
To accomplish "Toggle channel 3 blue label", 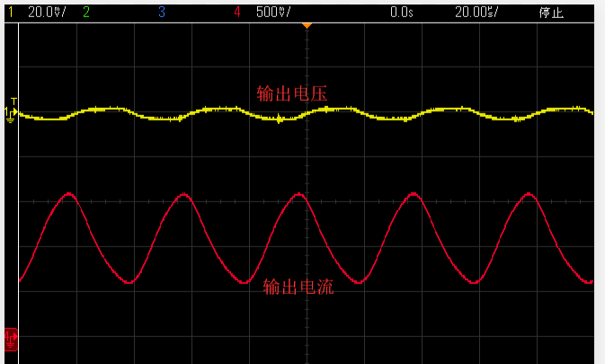I will point(162,13).
